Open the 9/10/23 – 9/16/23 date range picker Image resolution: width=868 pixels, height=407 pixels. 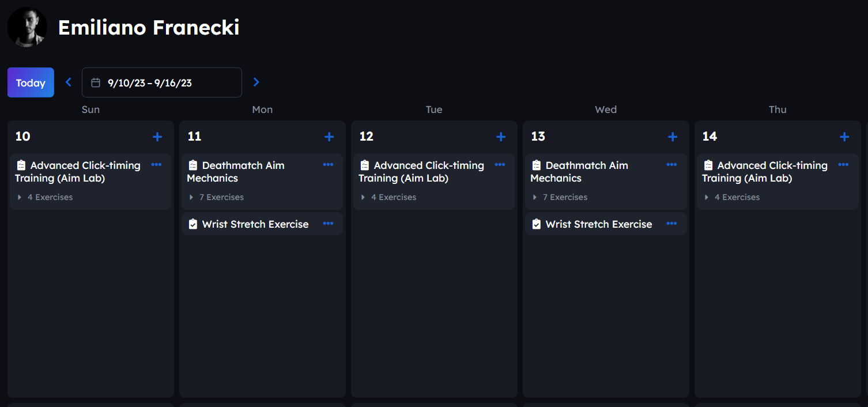[x=162, y=82]
